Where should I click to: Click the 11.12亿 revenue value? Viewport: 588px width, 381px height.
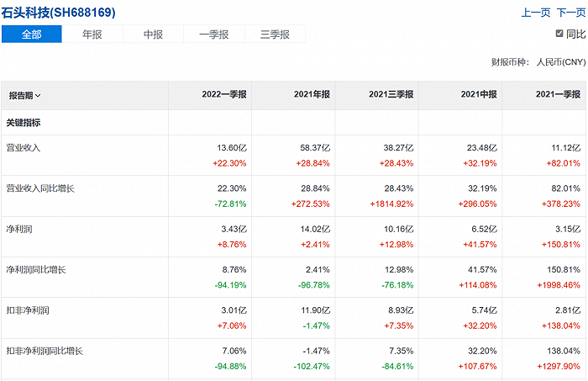[x=566, y=148]
